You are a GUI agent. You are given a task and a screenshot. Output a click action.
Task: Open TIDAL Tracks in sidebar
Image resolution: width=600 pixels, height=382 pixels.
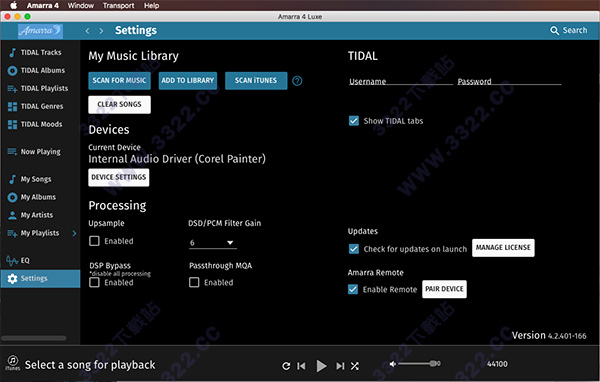tap(40, 52)
